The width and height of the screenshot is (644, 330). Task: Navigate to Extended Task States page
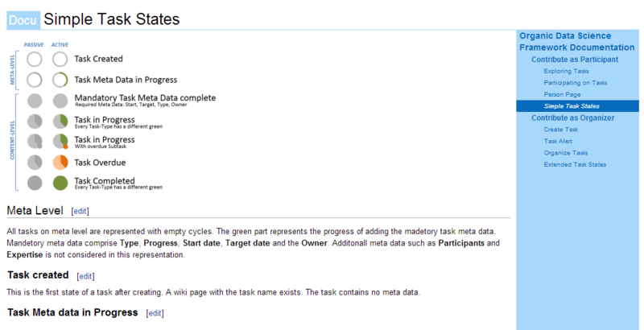(x=575, y=164)
